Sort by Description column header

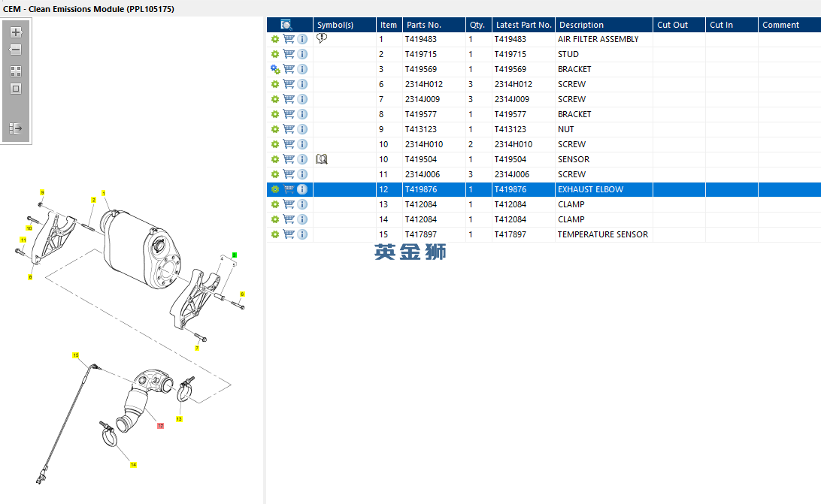pyautogui.click(x=604, y=25)
